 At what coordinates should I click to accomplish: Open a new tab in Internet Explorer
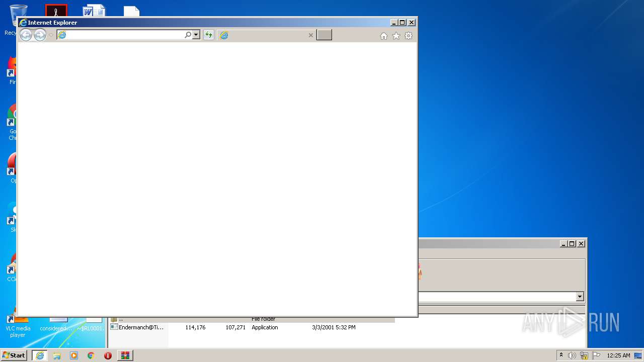pyautogui.click(x=324, y=35)
